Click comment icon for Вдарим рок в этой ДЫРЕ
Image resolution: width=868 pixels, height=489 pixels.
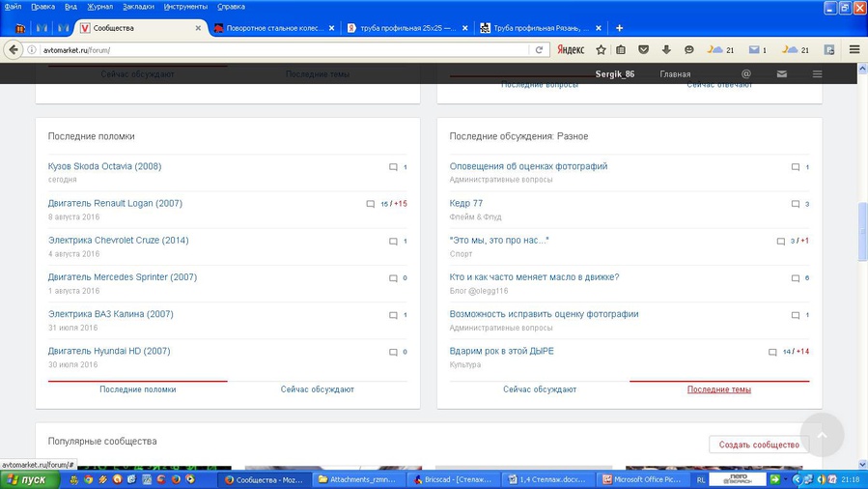[x=772, y=352]
